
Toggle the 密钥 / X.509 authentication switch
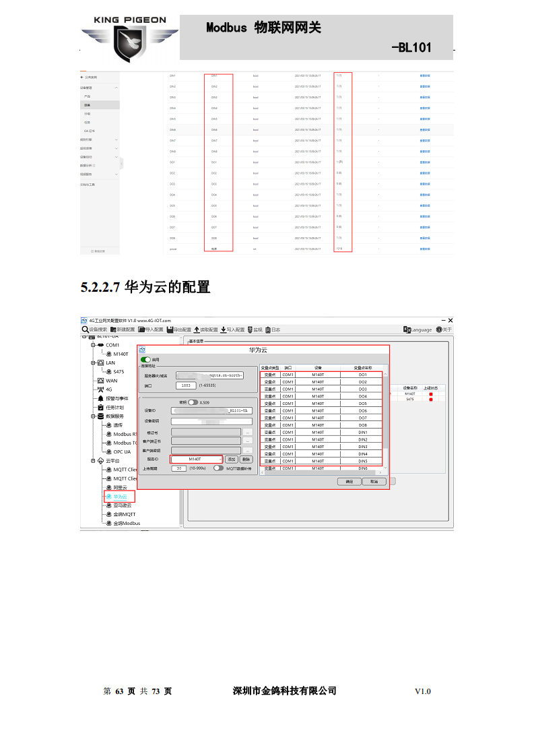pyautogui.click(x=193, y=402)
